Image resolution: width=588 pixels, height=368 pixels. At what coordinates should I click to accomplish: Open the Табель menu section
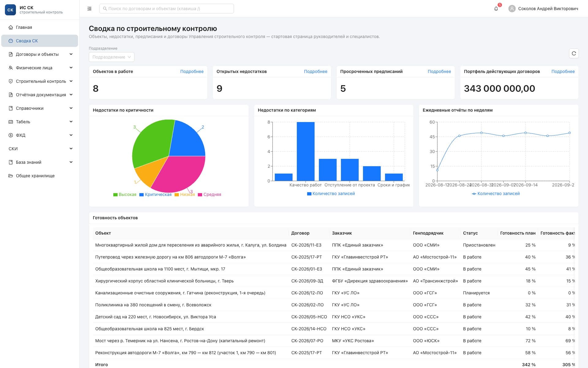(x=40, y=122)
